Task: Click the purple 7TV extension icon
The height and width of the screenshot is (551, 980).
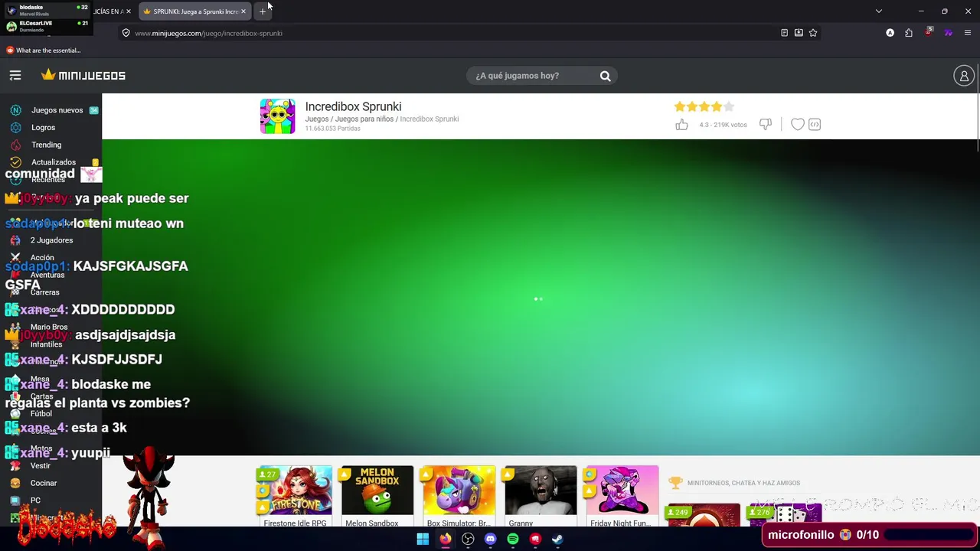Action: pyautogui.click(x=948, y=33)
